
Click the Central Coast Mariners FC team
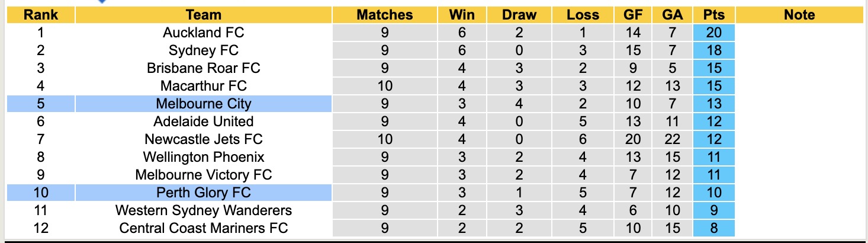click(203, 228)
